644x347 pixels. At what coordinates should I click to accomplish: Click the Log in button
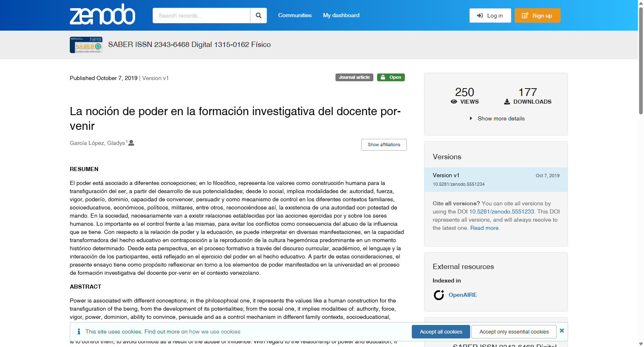[x=490, y=16]
